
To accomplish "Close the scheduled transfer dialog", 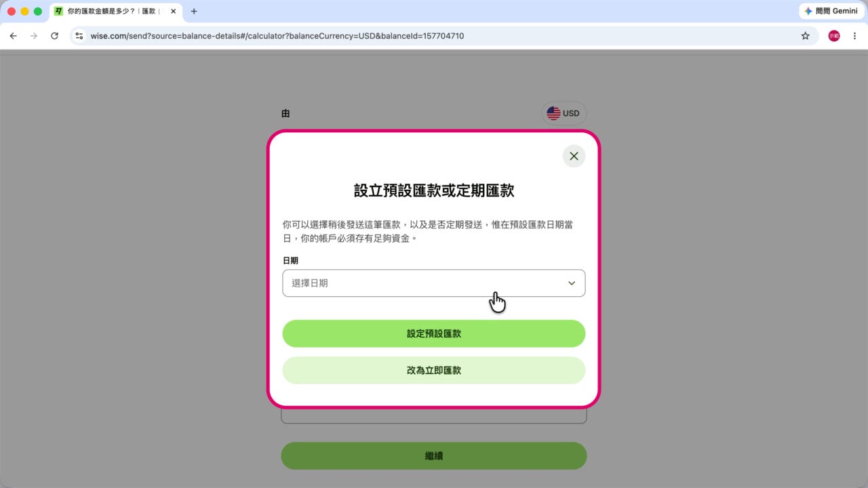I will [x=574, y=156].
